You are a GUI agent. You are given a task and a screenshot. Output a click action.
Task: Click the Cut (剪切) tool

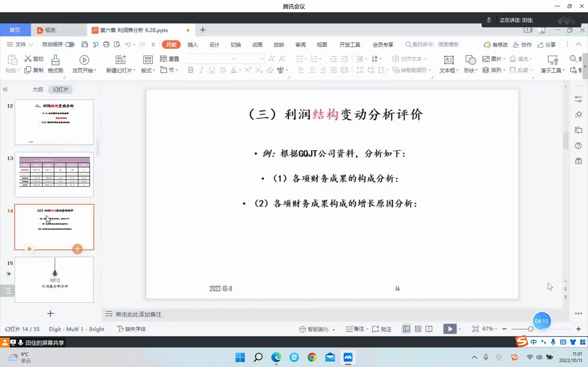pos(33,59)
